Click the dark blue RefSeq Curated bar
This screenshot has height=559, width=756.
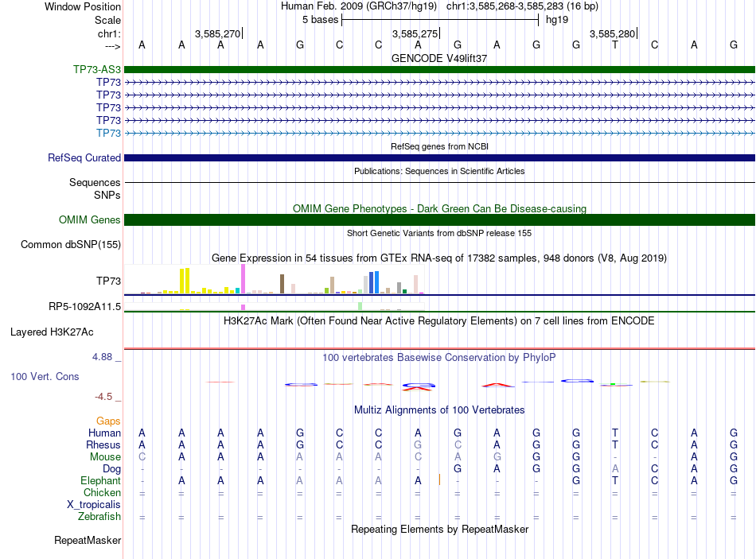tap(439, 157)
